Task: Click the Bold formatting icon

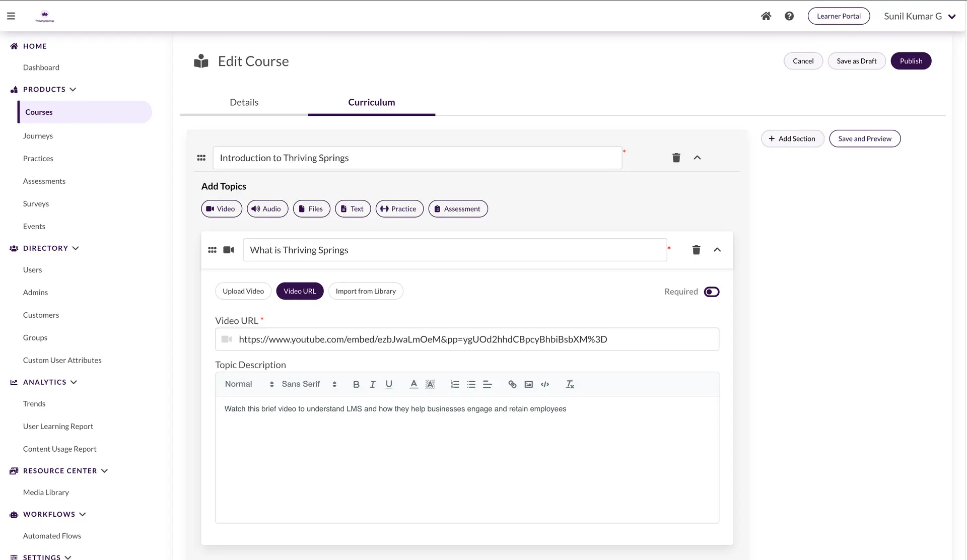Action: point(356,384)
